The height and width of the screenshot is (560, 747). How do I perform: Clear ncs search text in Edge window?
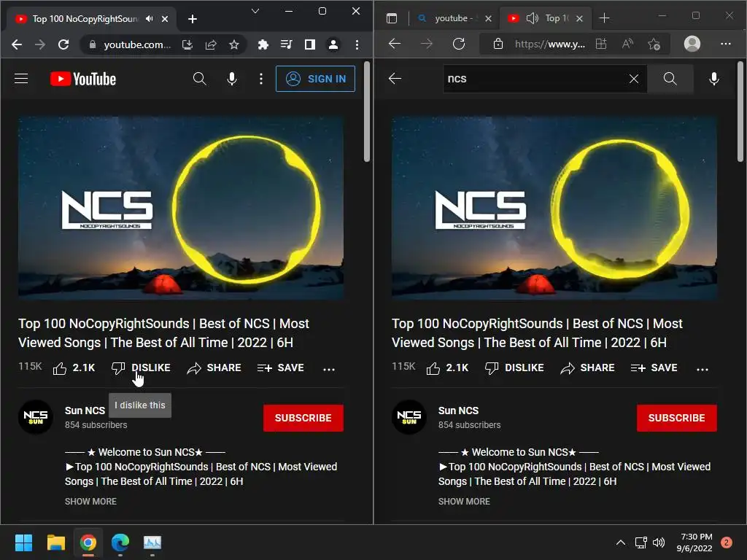(x=634, y=79)
